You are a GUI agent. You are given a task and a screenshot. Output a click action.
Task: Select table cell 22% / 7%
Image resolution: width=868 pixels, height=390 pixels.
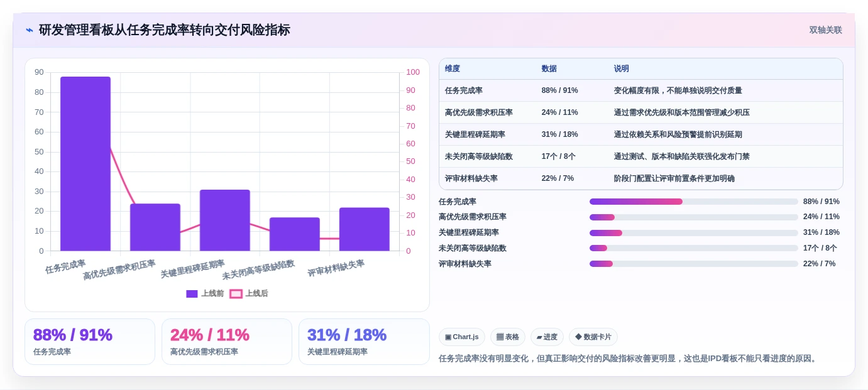coord(558,178)
